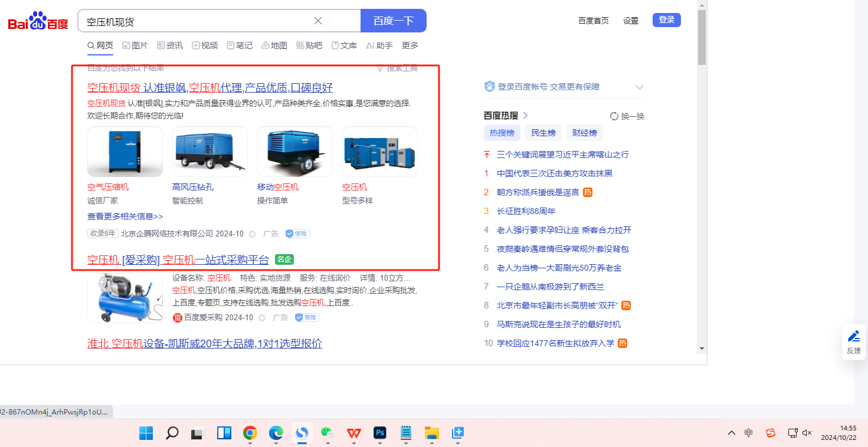Launch Google Chrome from the taskbar

click(250, 433)
